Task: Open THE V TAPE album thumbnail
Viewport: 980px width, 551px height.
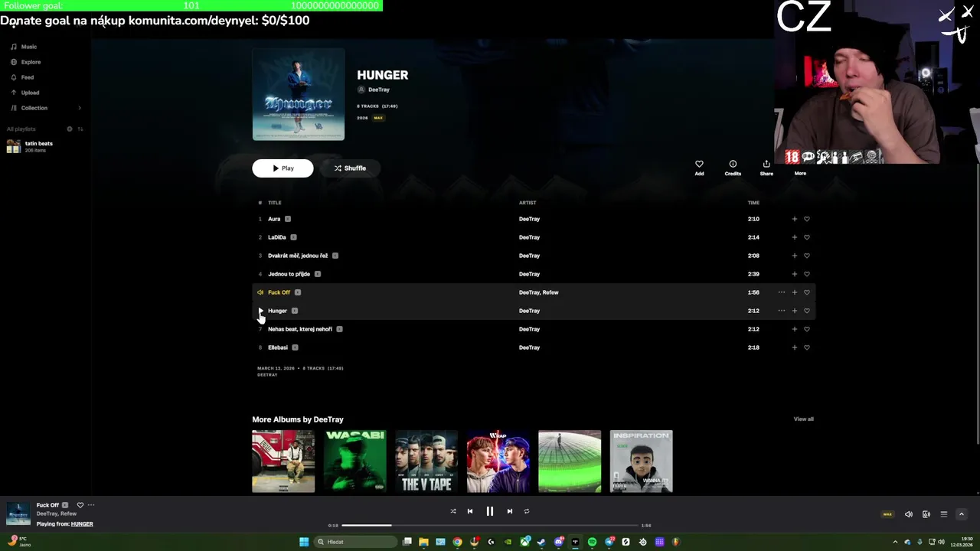Action: [426, 461]
